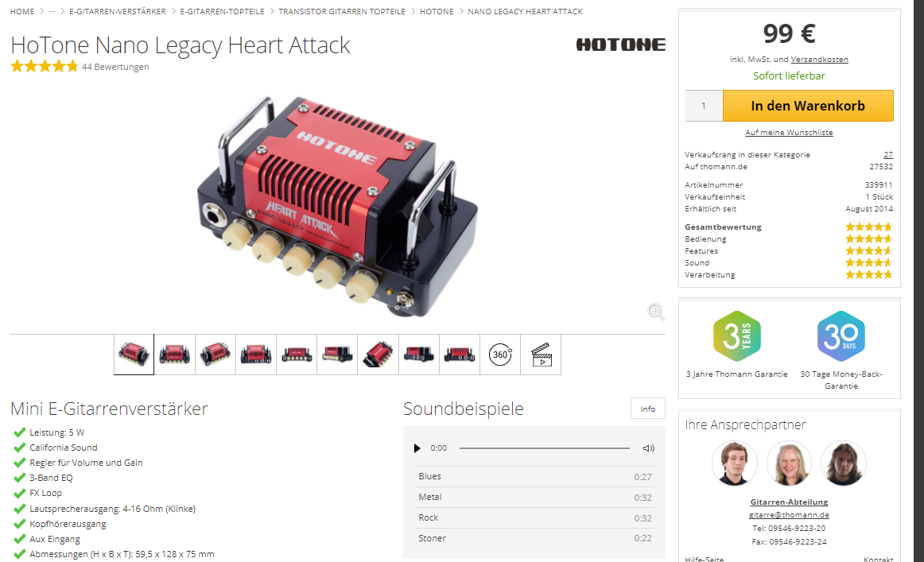
Task: Click the five-star rating next to 44 Bewertungen
Action: [45, 67]
